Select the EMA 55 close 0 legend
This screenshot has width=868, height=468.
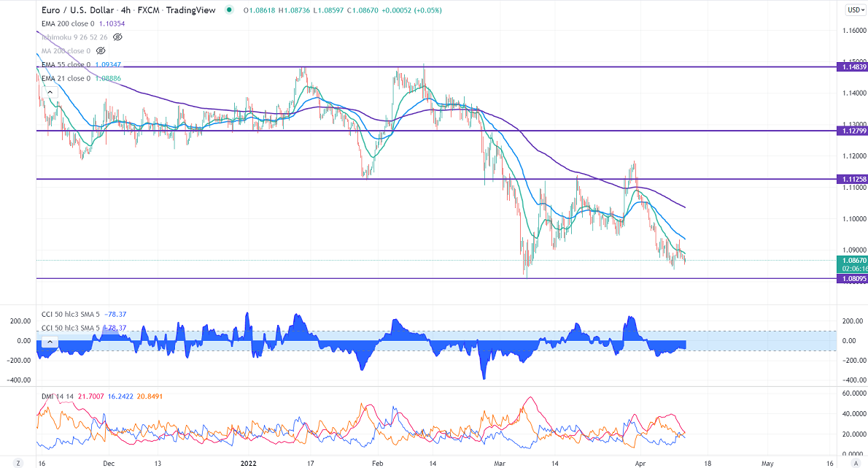[x=66, y=65]
